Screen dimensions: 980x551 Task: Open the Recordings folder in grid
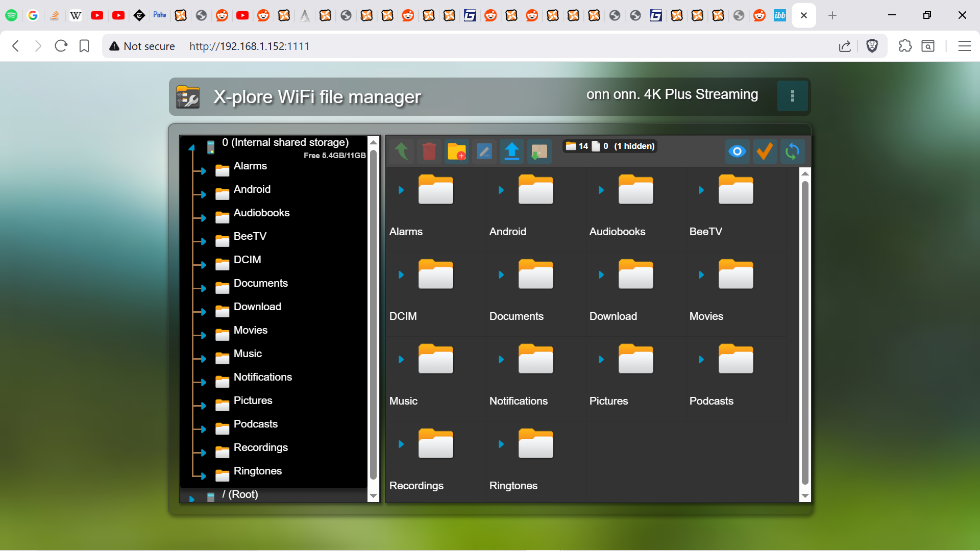point(435,443)
